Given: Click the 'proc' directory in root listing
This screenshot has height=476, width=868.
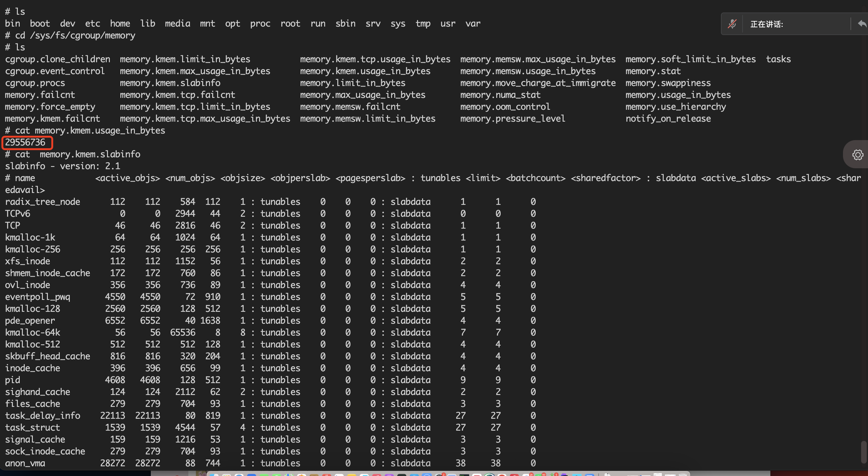Looking at the screenshot, I should [x=260, y=23].
